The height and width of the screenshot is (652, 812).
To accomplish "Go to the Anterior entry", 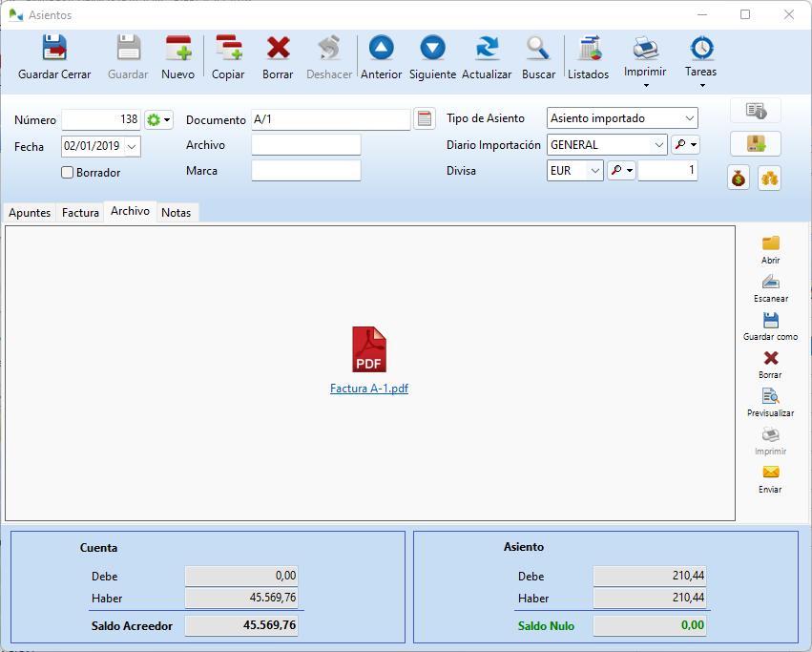I will tap(381, 49).
